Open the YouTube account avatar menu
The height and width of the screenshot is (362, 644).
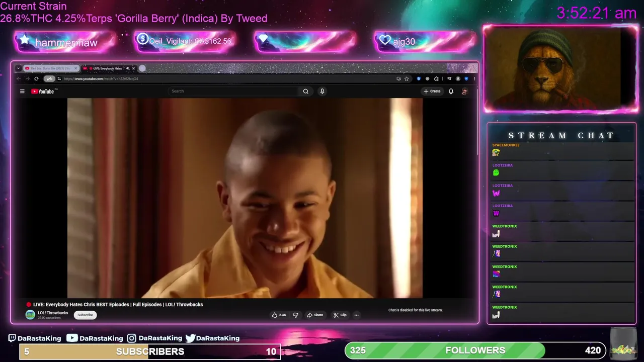[x=464, y=91]
